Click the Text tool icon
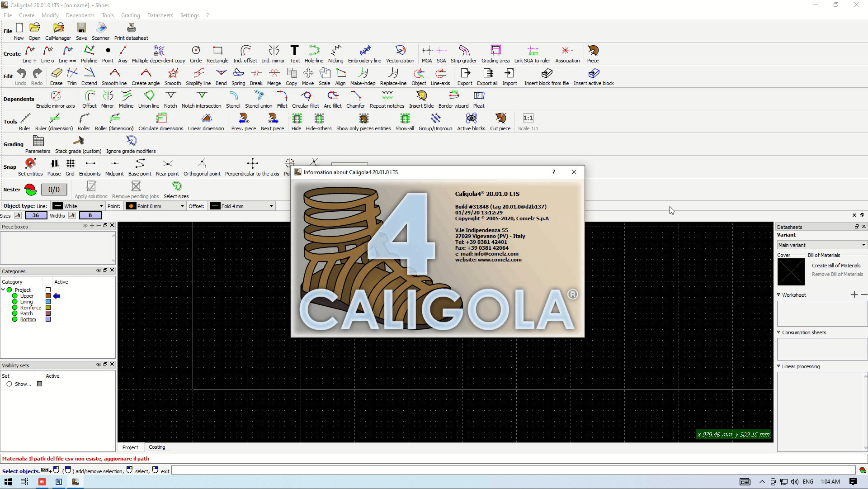This screenshot has width=868, height=489. coord(295,54)
